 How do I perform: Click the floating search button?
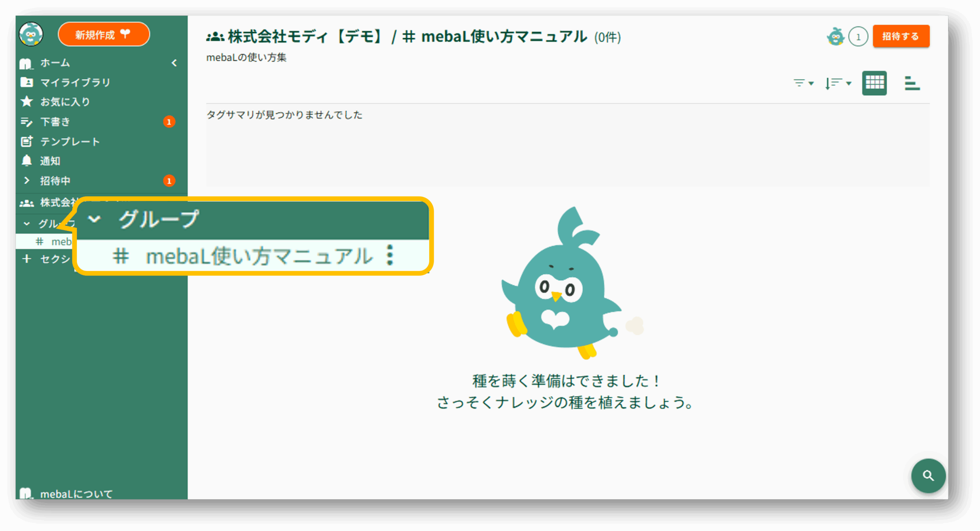[928, 475]
